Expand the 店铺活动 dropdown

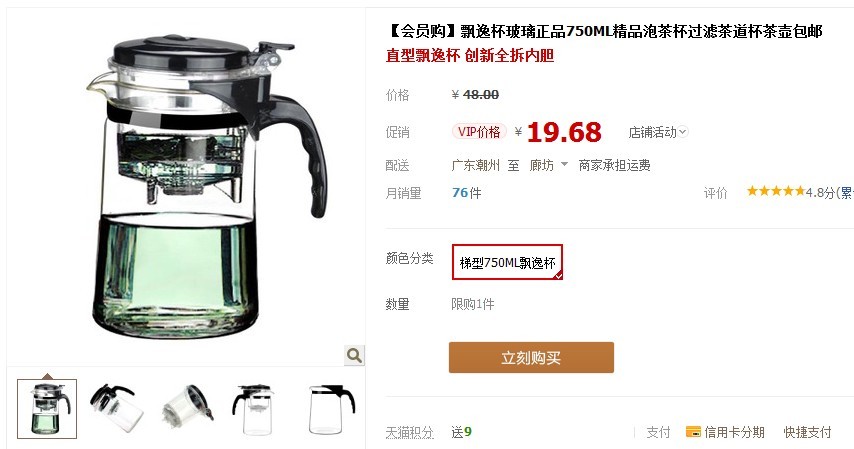point(658,132)
